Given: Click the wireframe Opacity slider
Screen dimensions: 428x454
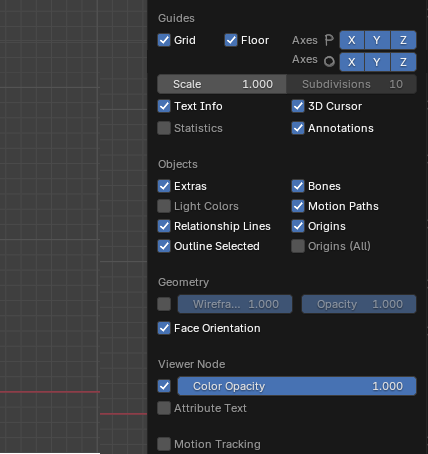Looking at the screenshot, I should (x=359, y=304).
